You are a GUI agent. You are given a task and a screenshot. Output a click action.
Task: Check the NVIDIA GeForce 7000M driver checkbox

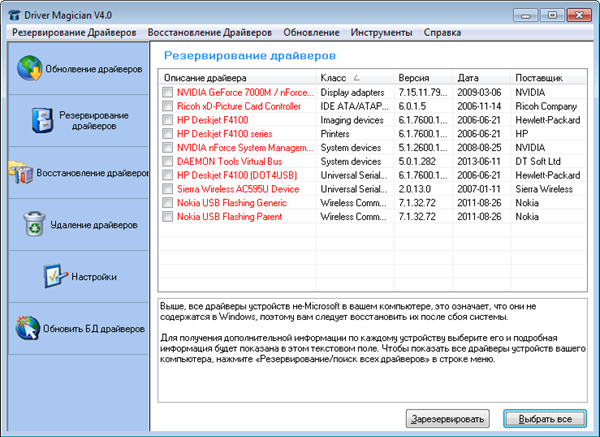[167, 92]
